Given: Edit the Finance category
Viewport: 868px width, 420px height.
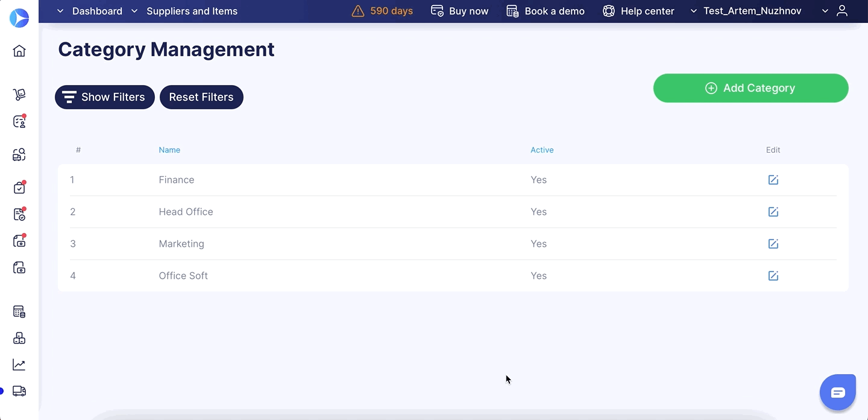Looking at the screenshot, I should (773, 180).
